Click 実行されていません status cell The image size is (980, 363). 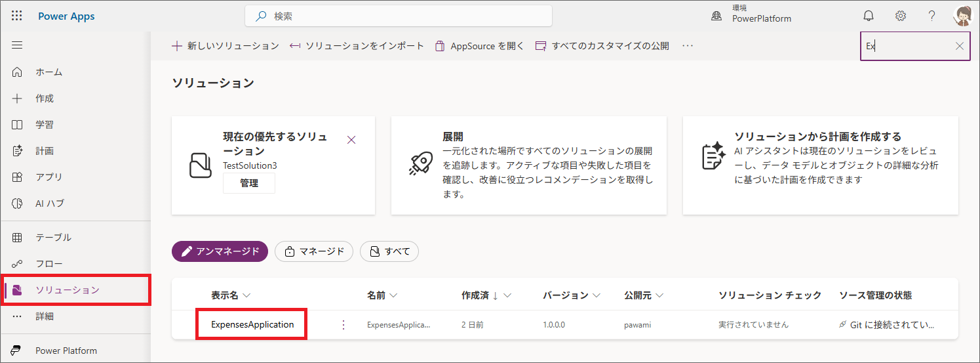[x=754, y=325]
